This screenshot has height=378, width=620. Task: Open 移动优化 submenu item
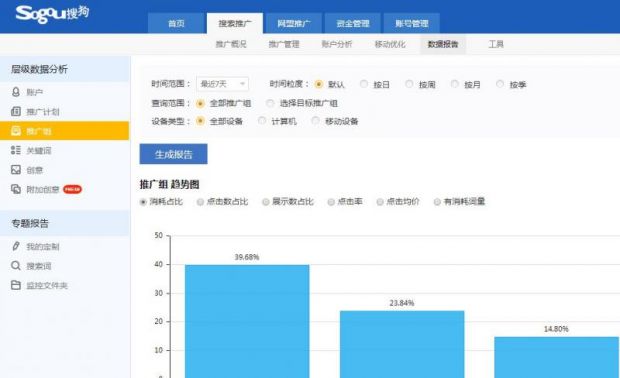pos(390,44)
